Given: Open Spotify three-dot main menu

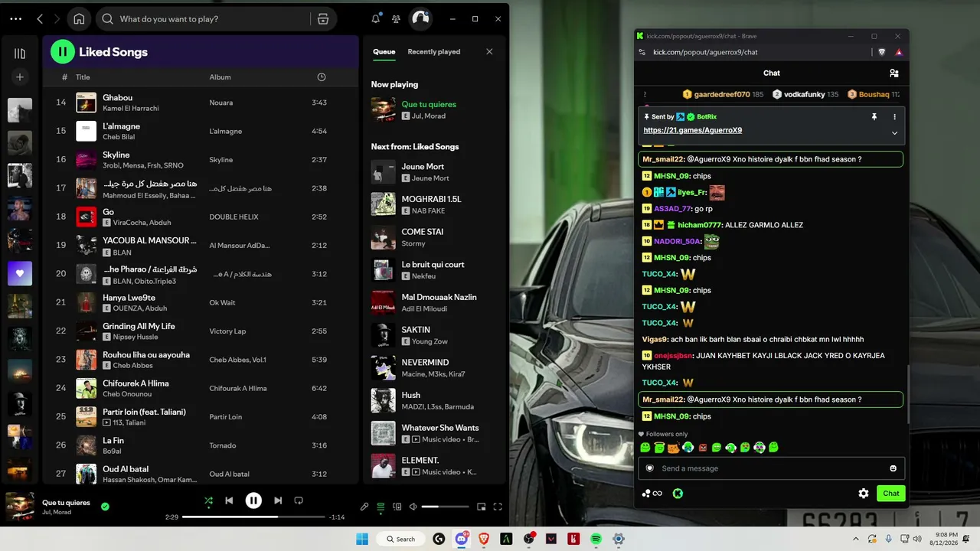Looking at the screenshot, I should (x=15, y=18).
